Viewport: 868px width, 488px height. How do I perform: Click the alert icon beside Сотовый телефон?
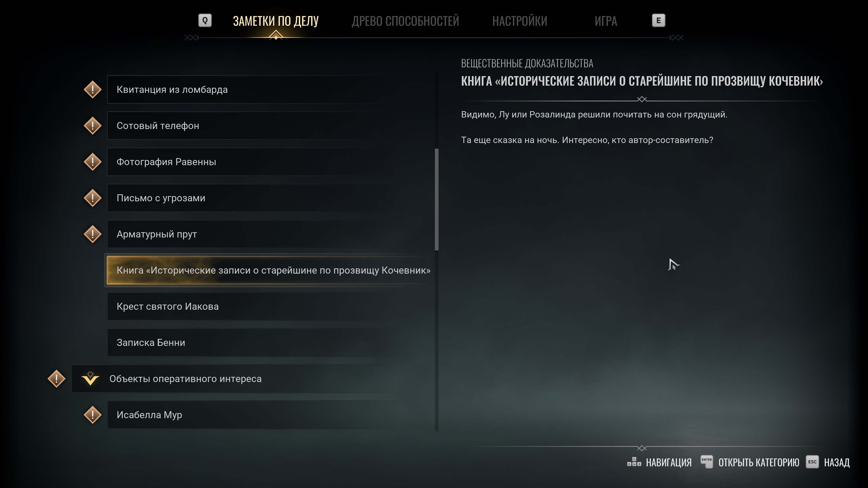(93, 126)
